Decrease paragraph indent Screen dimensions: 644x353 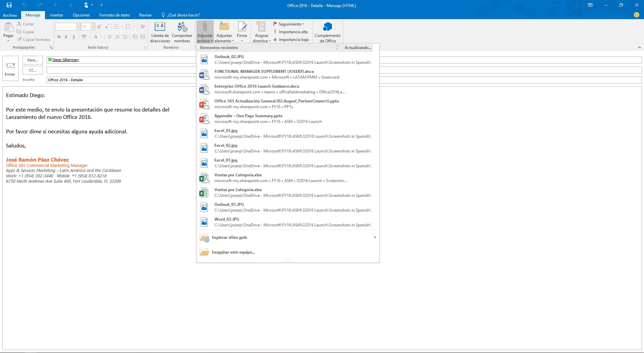pos(135,37)
